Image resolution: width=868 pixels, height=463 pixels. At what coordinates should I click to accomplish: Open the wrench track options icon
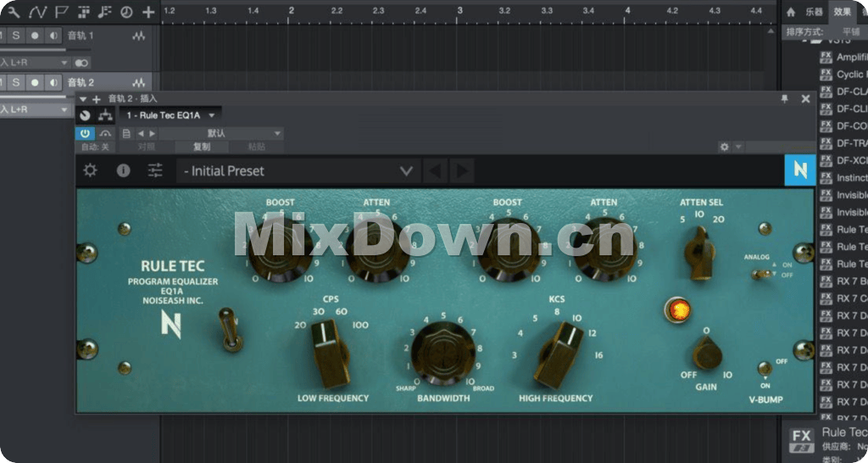pyautogui.click(x=12, y=11)
